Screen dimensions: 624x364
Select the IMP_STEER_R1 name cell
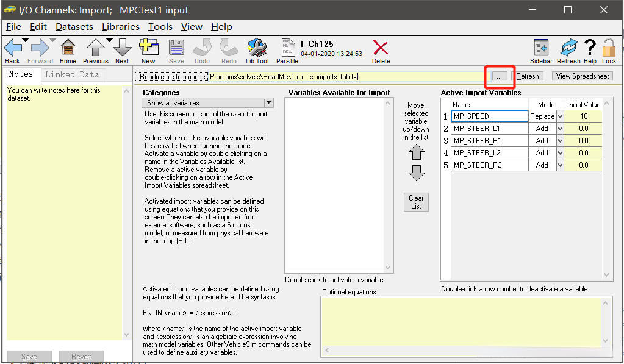pos(489,141)
